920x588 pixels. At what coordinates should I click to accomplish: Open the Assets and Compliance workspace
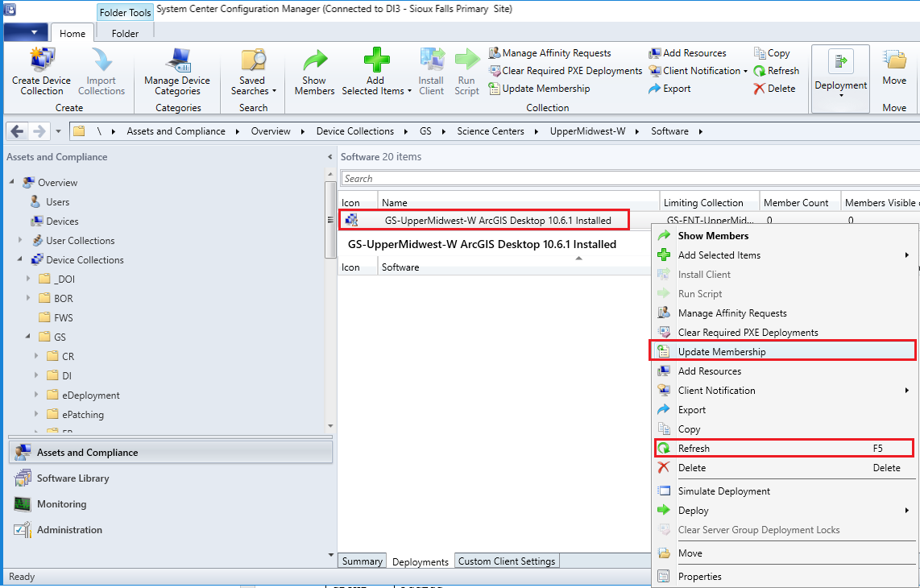tap(170, 453)
